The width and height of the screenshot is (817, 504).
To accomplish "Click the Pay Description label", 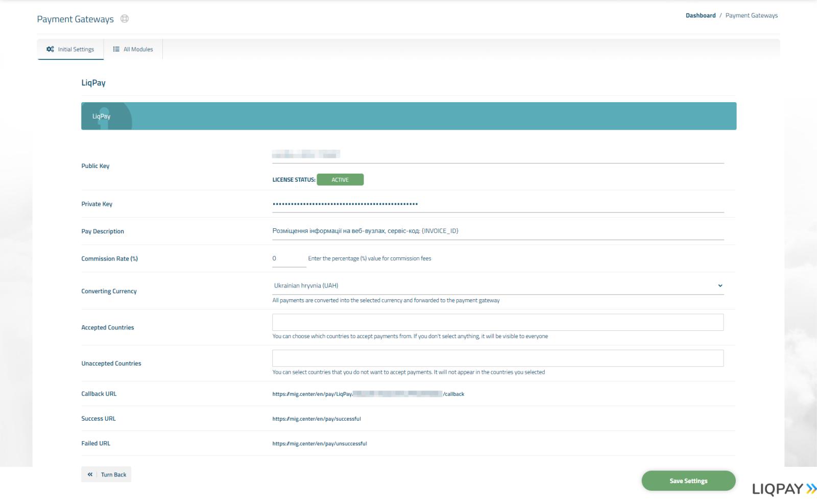I will pyautogui.click(x=103, y=231).
